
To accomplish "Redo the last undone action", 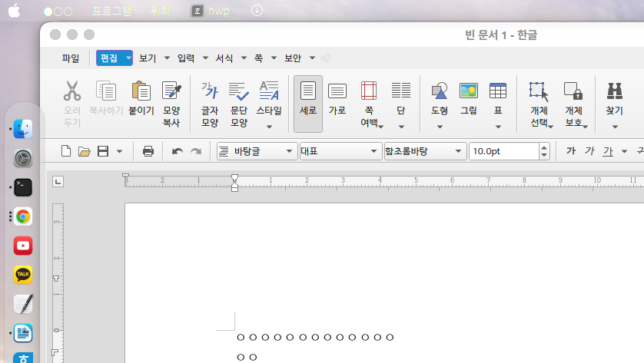I will (x=196, y=151).
